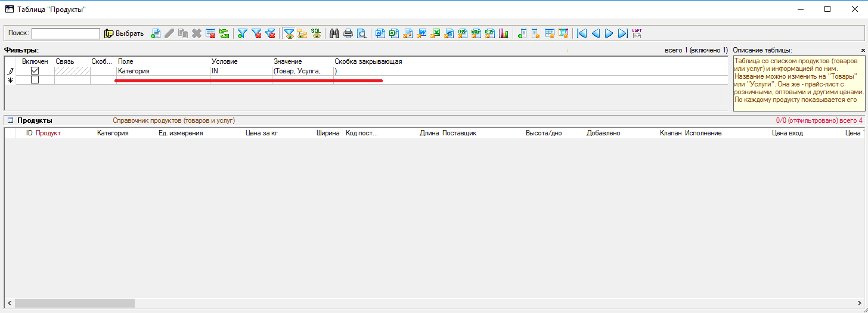Click the refresh table icon
Viewport: 868px width, 313px height.
(224, 33)
